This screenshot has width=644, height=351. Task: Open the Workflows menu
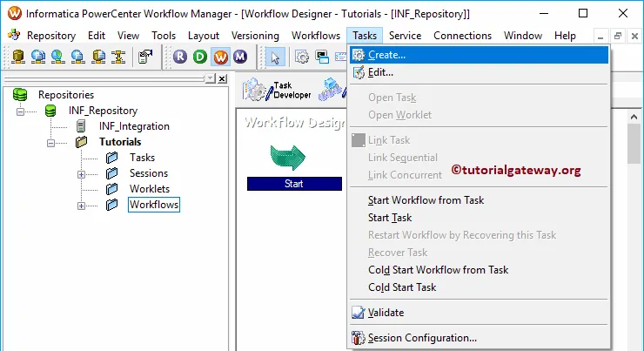[316, 36]
